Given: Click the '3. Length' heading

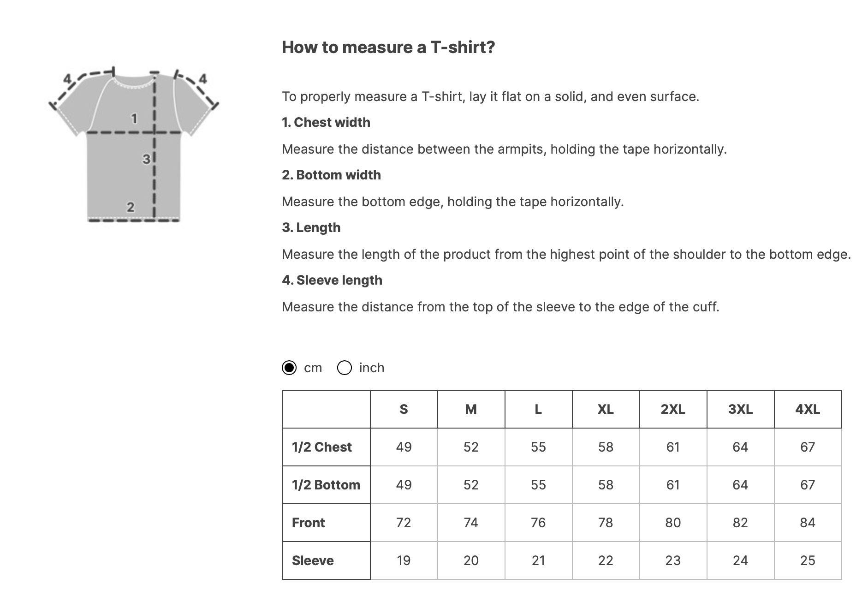Looking at the screenshot, I should pyautogui.click(x=311, y=227).
